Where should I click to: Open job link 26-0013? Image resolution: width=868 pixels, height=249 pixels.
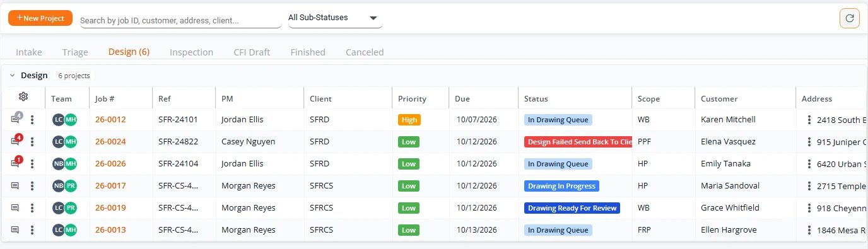[110, 230]
